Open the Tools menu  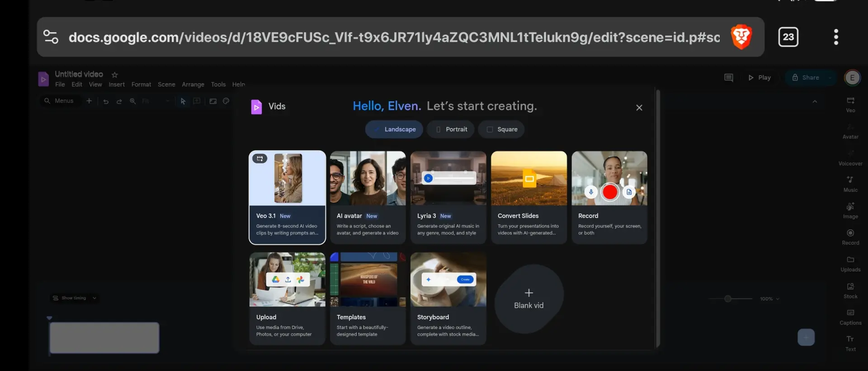218,85
